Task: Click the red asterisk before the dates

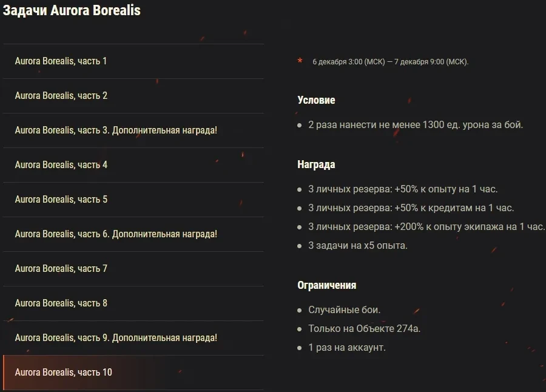Action: pyautogui.click(x=300, y=61)
